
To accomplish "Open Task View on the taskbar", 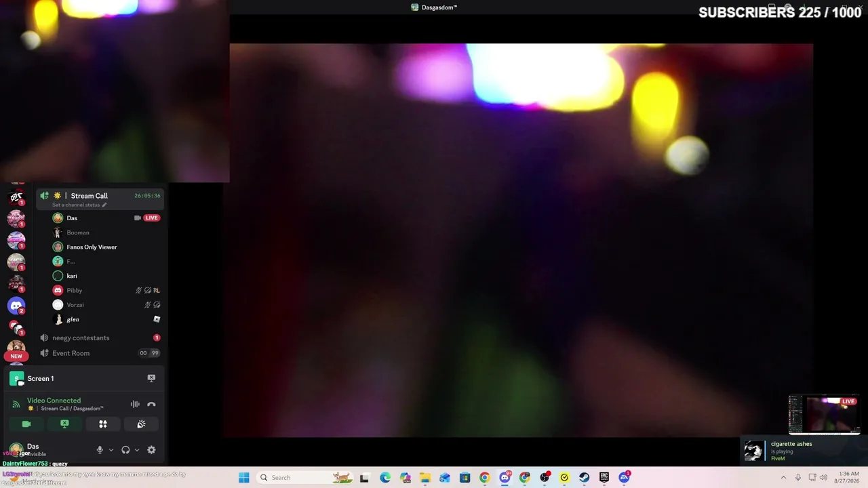I will pos(364,477).
